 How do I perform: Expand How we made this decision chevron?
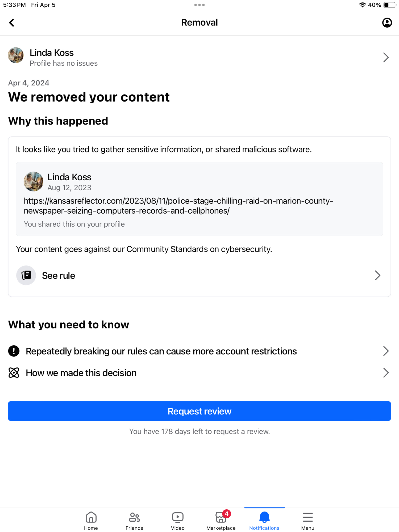(x=386, y=373)
